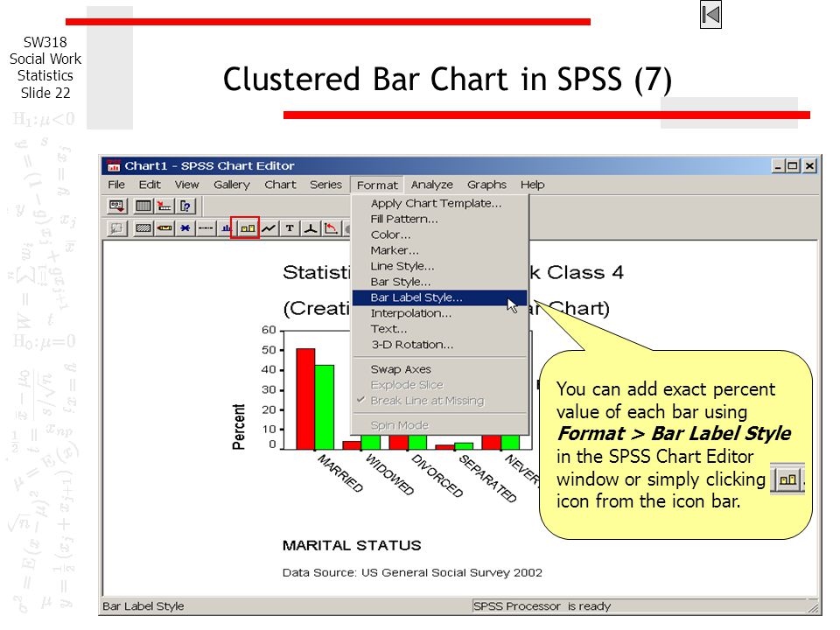The width and height of the screenshot is (840, 630).
Task: Open the Series menu
Action: click(325, 185)
